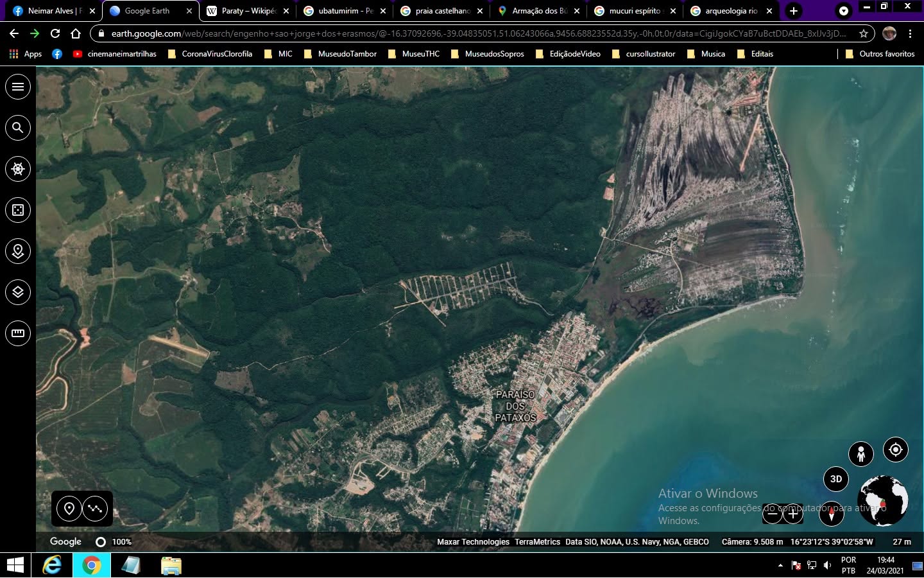This screenshot has height=578, width=924.
Task: Open a new browser tab
Action: point(794,11)
